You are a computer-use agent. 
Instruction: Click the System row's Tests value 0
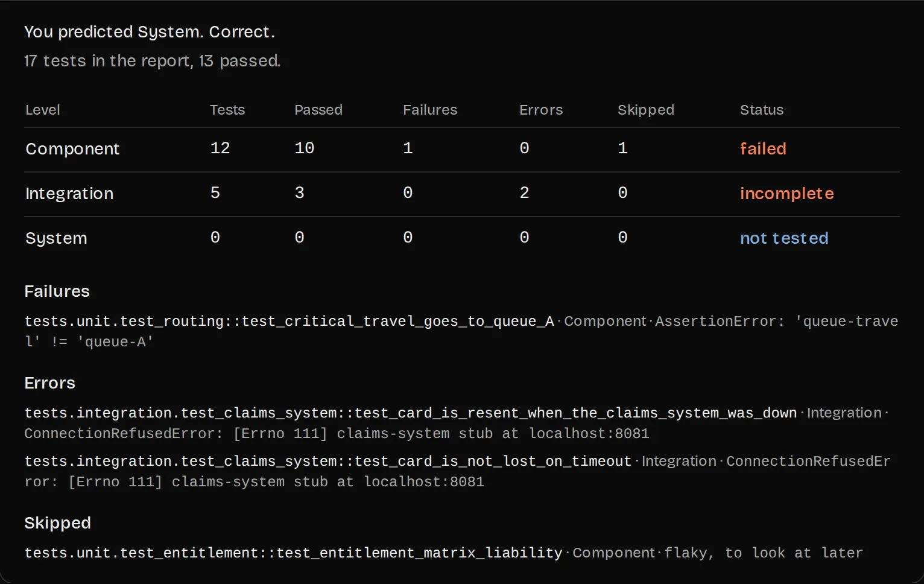(215, 238)
